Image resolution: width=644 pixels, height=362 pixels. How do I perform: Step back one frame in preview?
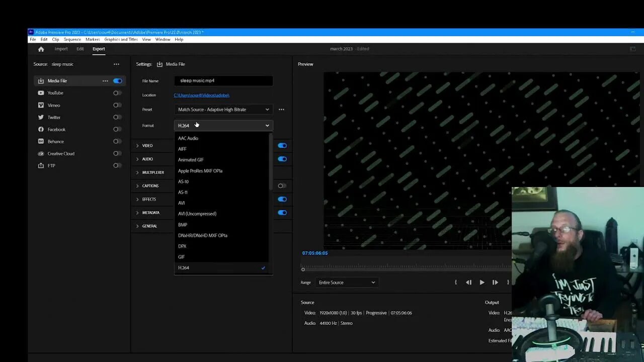click(469, 283)
